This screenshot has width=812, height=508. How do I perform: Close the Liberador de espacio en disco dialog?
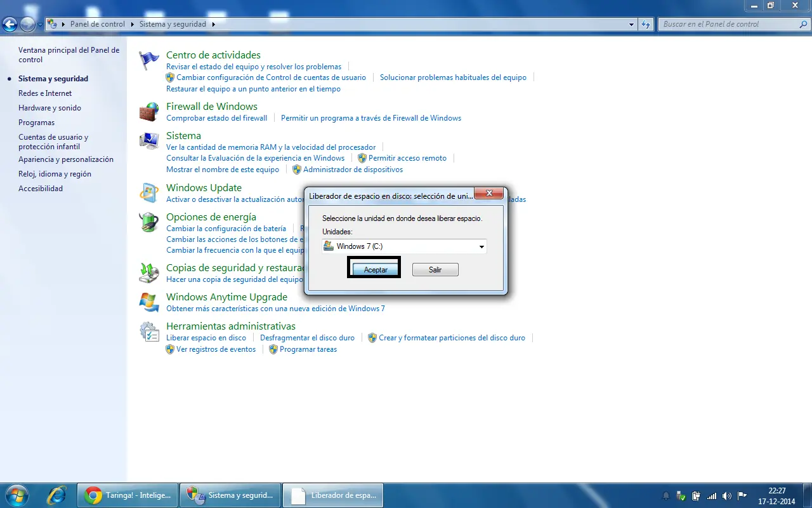(489, 193)
